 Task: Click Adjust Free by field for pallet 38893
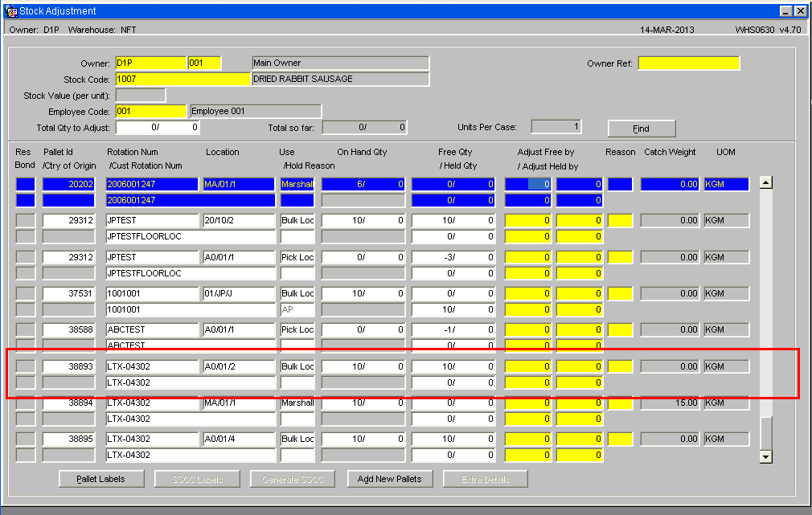click(x=527, y=366)
